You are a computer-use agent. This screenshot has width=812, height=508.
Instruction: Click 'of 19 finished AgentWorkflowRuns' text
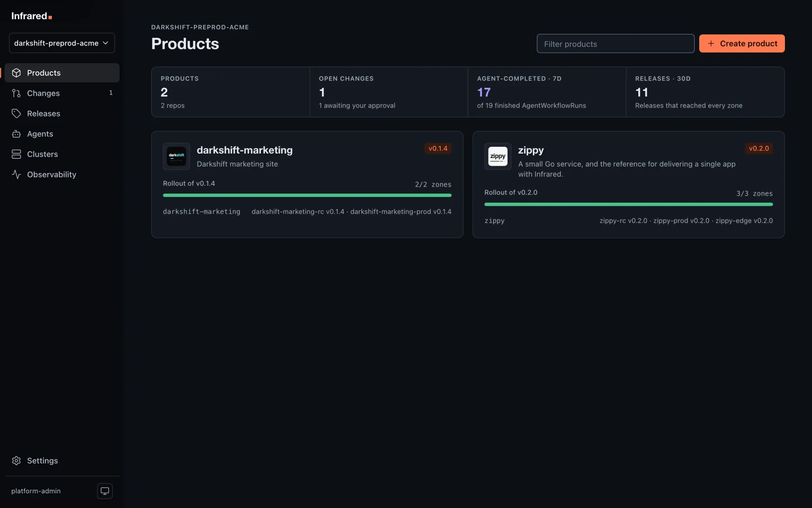tap(531, 105)
